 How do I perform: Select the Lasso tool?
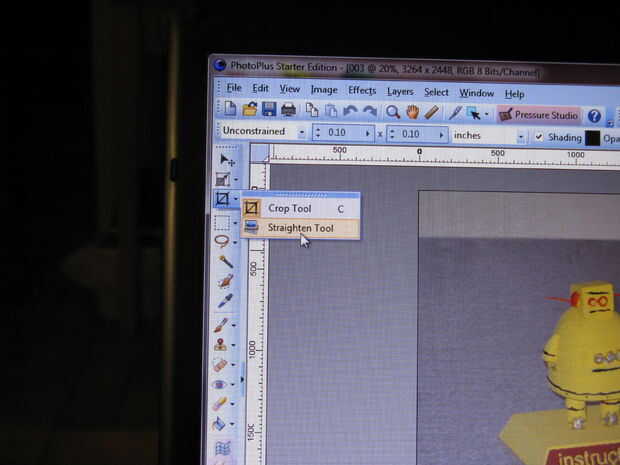pos(222,241)
